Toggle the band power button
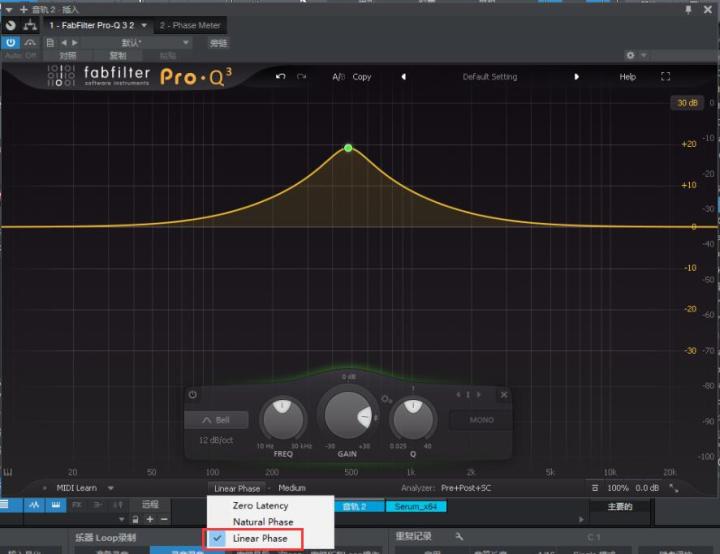 pos(192,395)
